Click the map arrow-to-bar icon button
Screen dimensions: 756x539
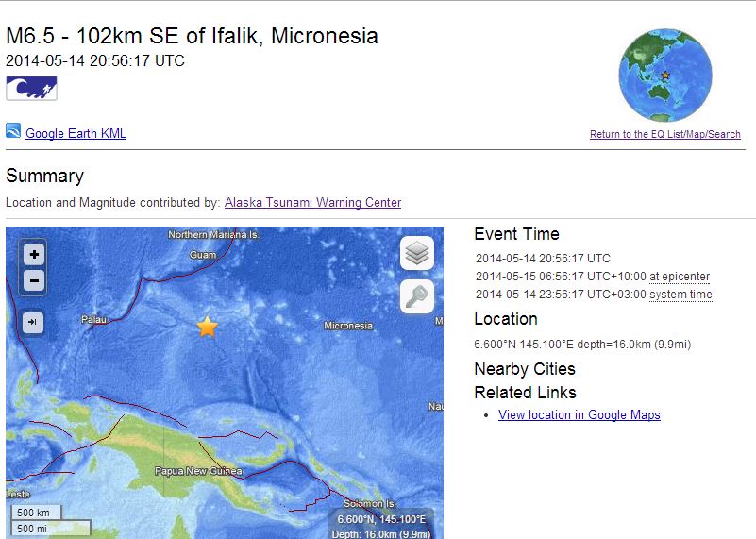click(33, 323)
